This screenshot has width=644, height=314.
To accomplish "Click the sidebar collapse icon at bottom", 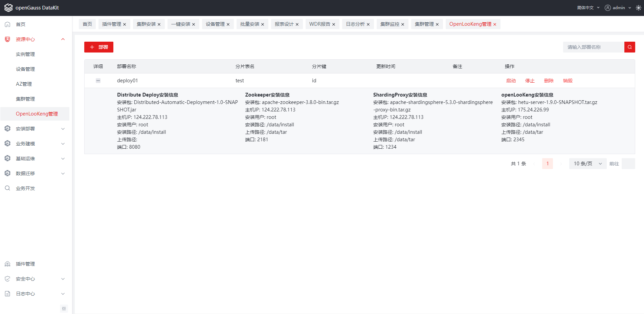I will pyautogui.click(x=64, y=309).
